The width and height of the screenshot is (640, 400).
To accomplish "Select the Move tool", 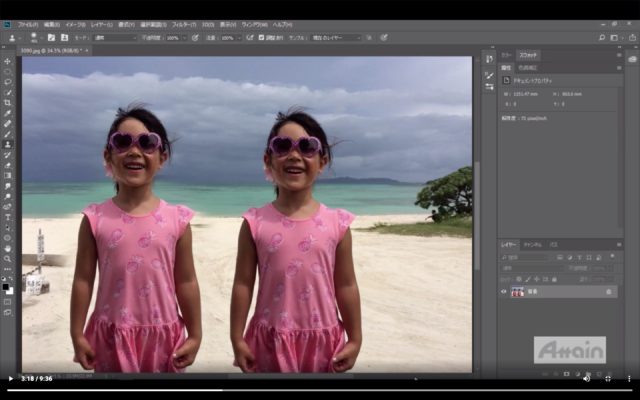I will coord(7,61).
